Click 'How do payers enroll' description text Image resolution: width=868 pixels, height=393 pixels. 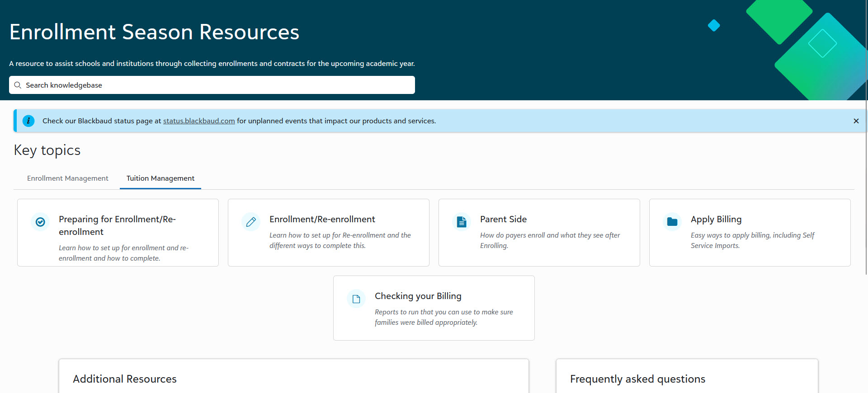pos(550,240)
